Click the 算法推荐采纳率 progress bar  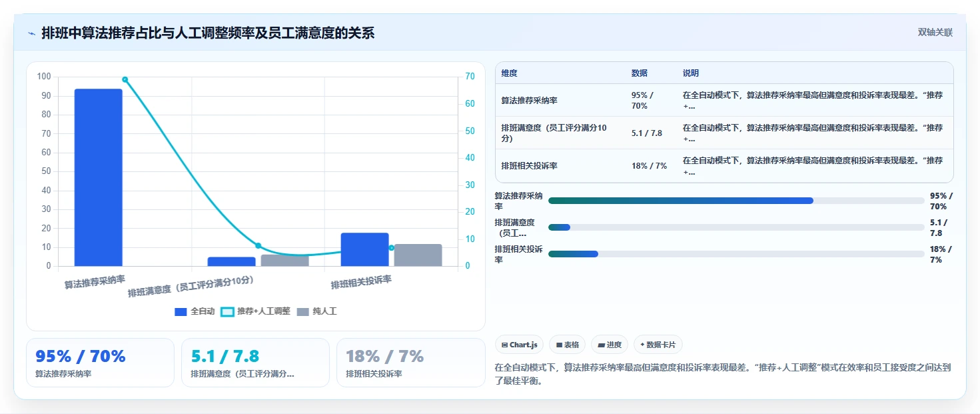[x=736, y=201]
